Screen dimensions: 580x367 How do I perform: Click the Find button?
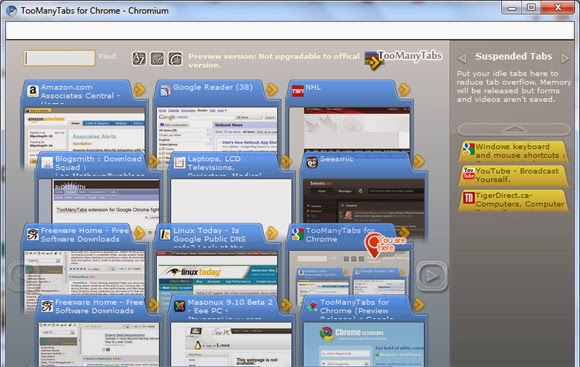tap(107, 56)
